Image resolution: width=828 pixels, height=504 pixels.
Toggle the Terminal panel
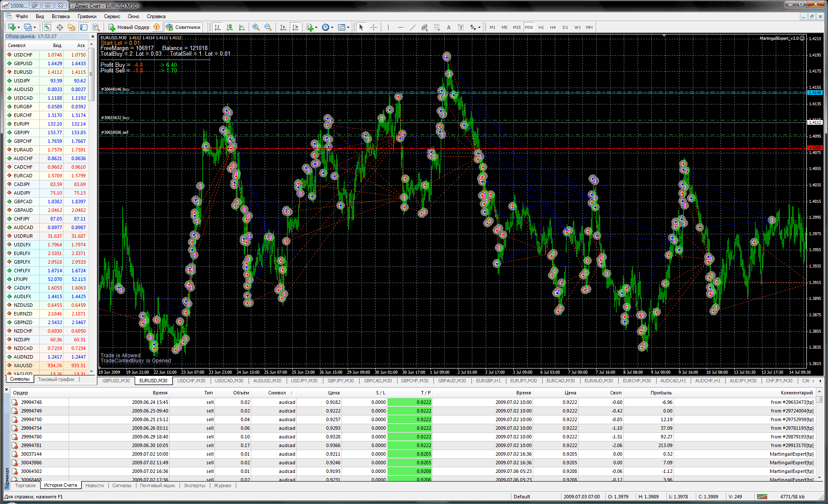pyautogui.click(x=84, y=27)
